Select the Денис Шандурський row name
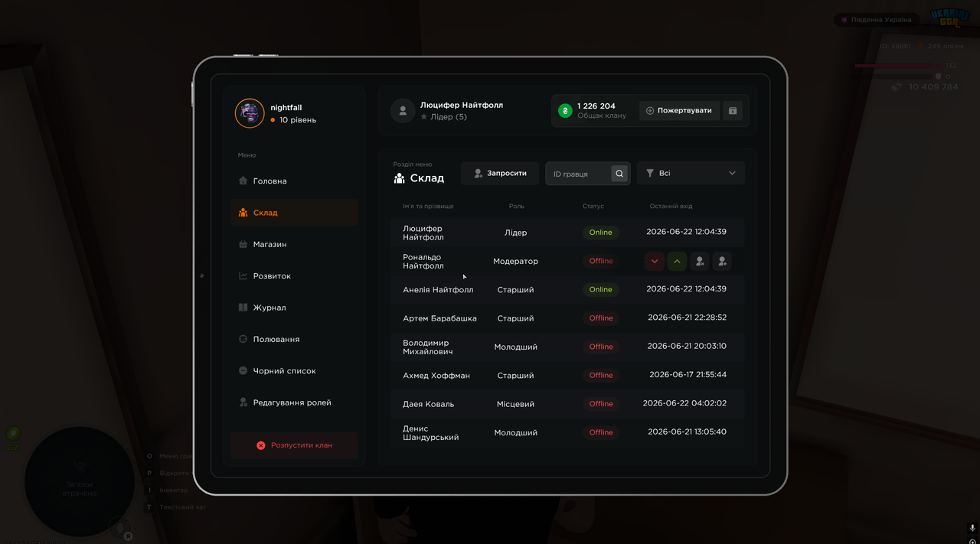This screenshot has width=980, height=544. [431, 433]
